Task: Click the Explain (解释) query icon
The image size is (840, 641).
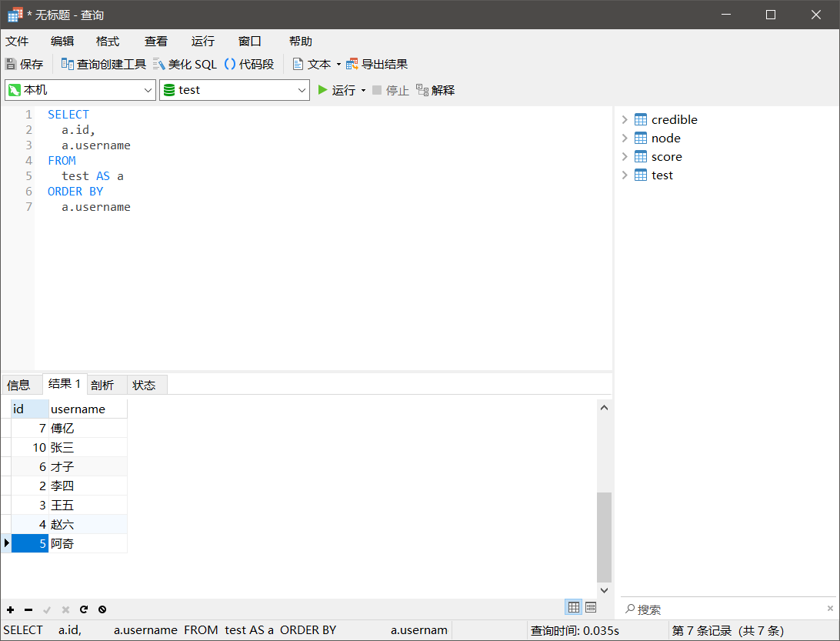Action: [422, 90]
